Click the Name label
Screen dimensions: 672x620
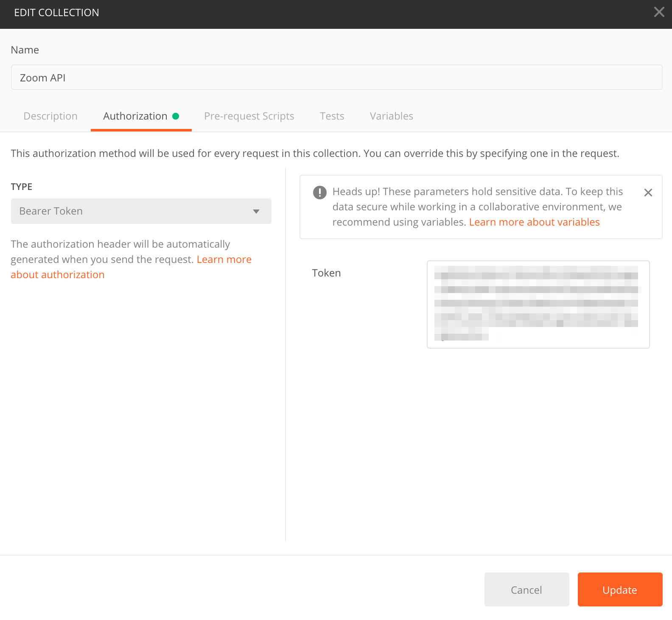click(25, 50)
